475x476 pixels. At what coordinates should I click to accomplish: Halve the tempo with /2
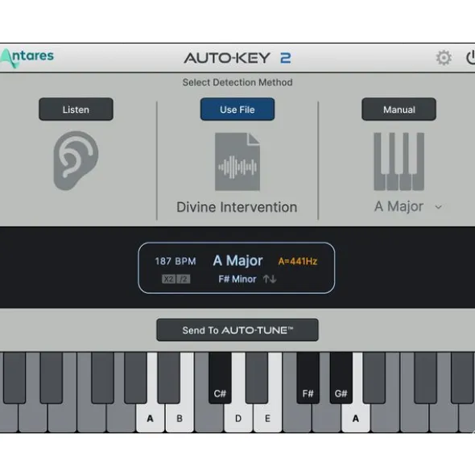tap(184, 279)
